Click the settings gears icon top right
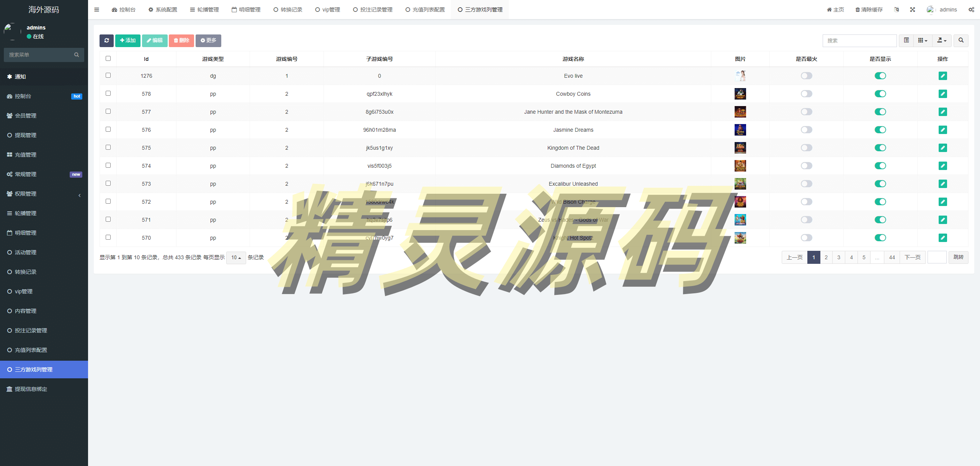 [971, 10]
